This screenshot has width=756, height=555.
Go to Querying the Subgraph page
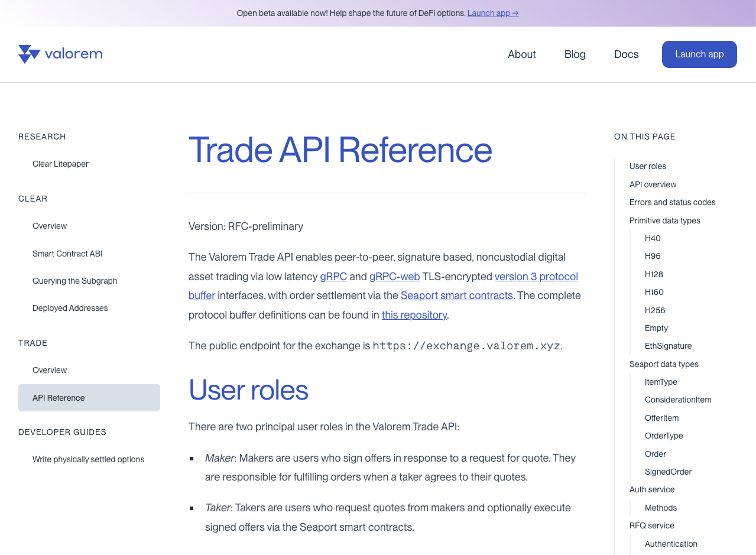(x=75, y=281)
